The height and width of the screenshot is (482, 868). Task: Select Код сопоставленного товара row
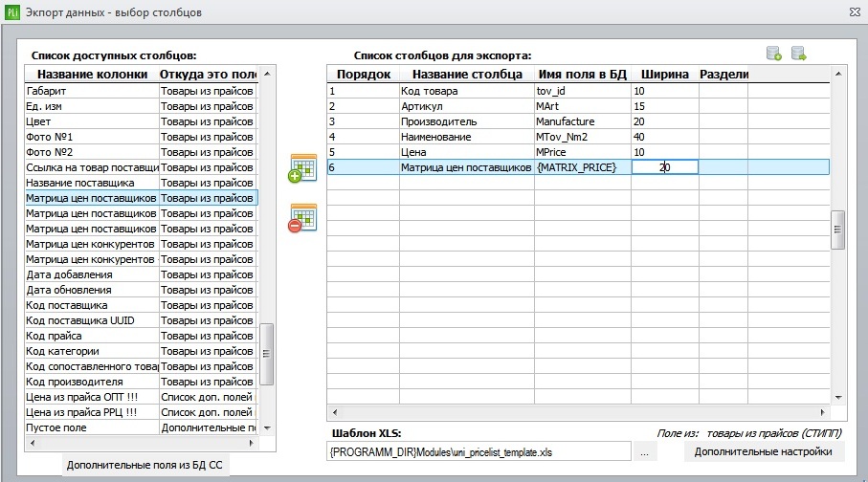142,366
